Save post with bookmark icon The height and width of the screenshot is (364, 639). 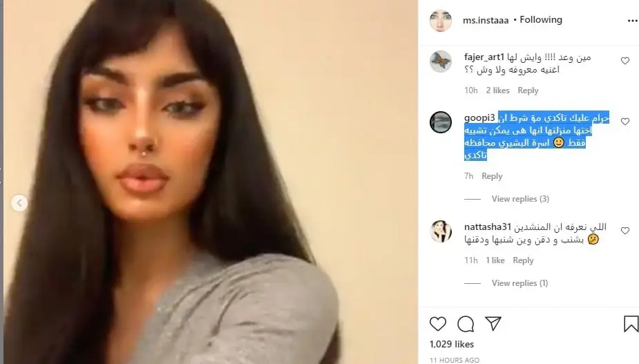[631, 324]
